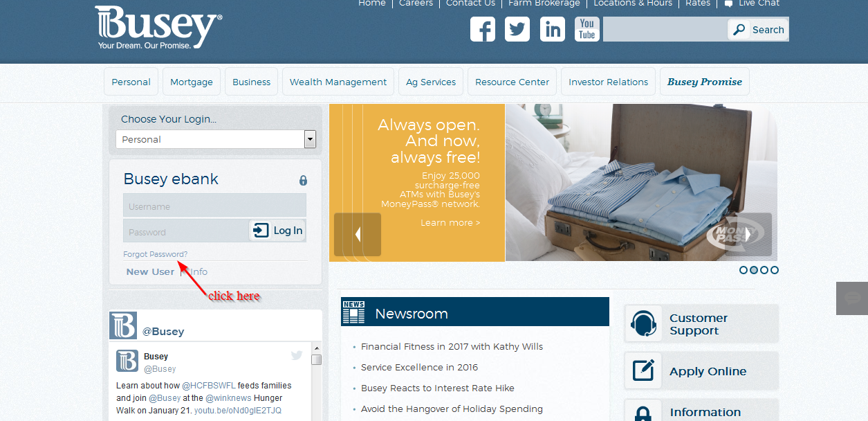Open Busey Reacts to Interest Rate Hike
Viewport: 868px width, 421px height.
[438, 388]
